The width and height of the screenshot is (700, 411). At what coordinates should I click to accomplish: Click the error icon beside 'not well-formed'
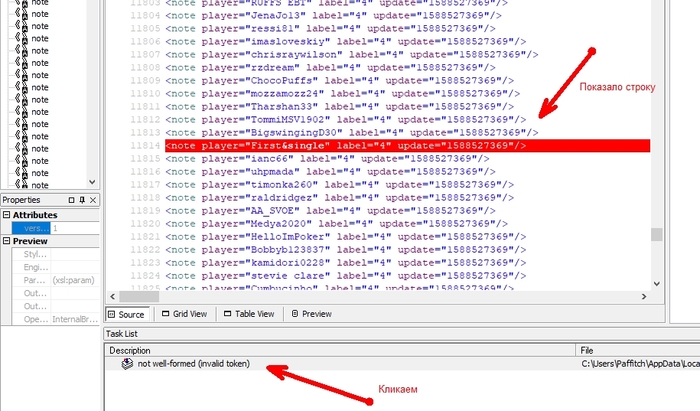pyautogui.click(x=127, y=364)
